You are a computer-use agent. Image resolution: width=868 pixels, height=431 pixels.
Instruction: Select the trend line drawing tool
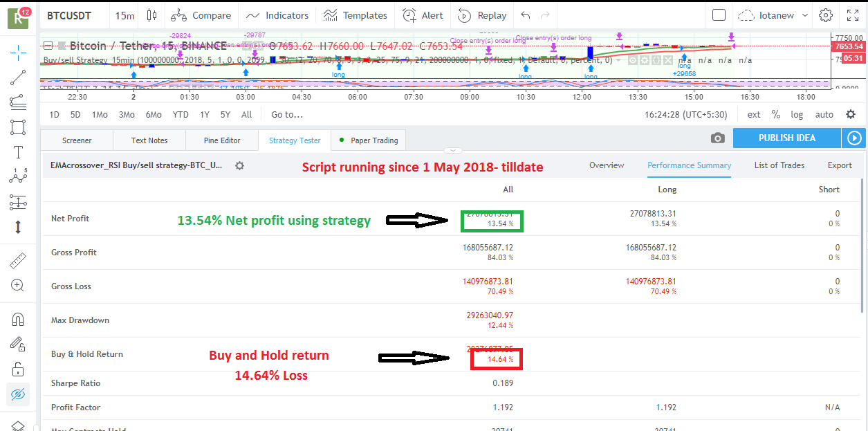(x=18, y=77)
